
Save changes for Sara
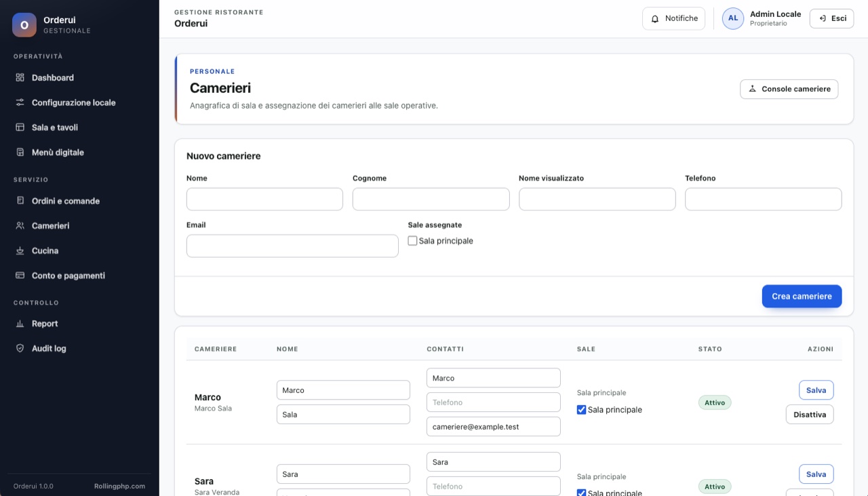click(x=816, y=474)
